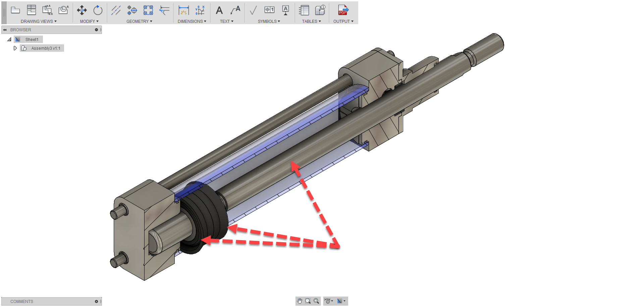Screen dimensions: 644x307
Task: Insert a Leader Text annotation
Action: 235,10
